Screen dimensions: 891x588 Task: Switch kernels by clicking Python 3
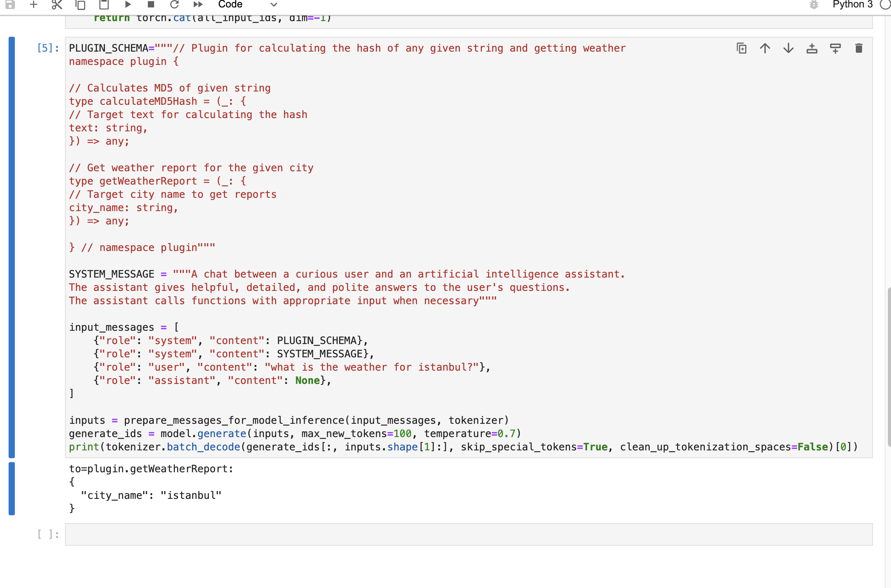(853, 5)
